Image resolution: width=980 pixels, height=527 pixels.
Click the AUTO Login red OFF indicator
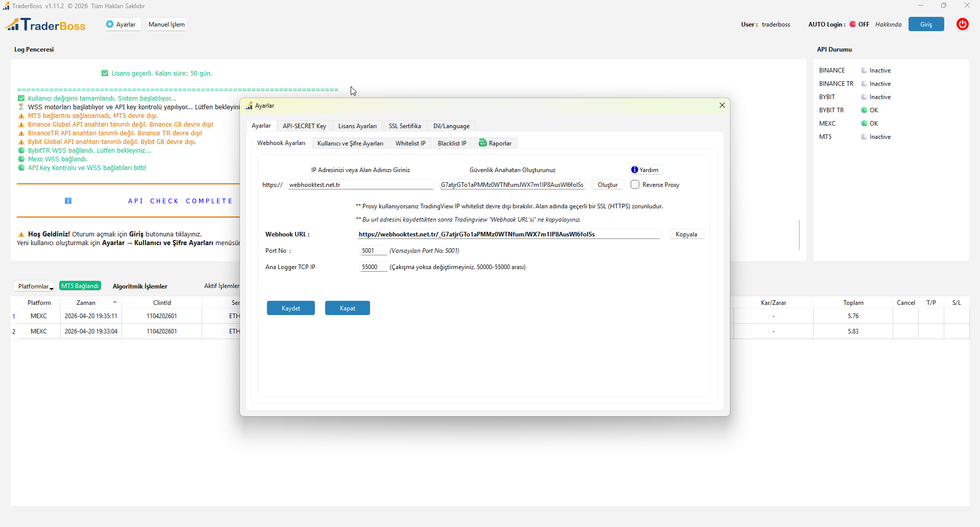click(x=852, y=24)
